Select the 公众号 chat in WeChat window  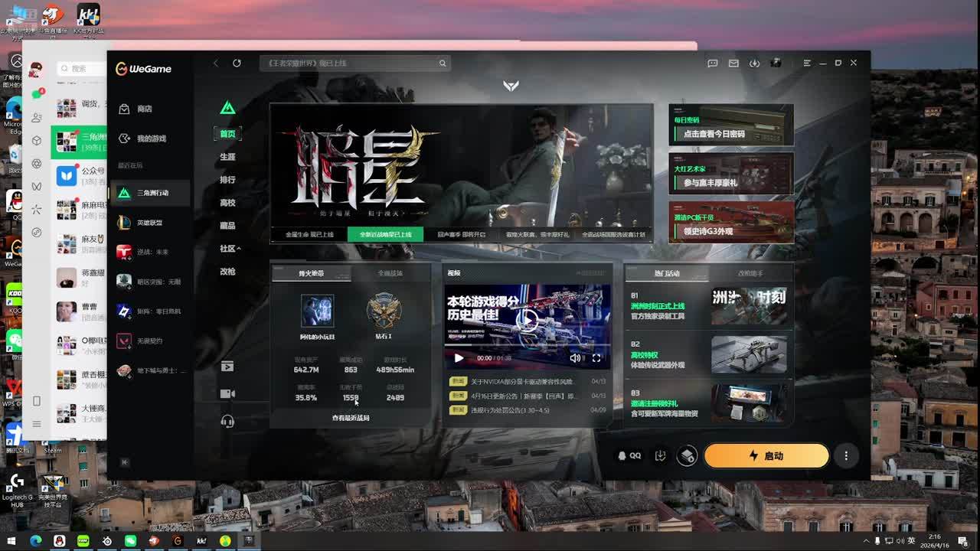tap(78, 175)
